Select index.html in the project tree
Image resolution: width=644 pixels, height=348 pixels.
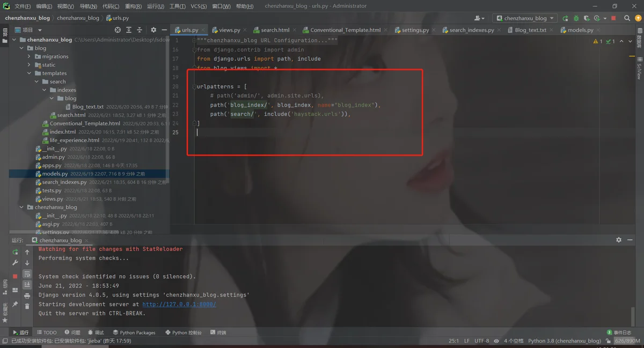coord(63,132)
